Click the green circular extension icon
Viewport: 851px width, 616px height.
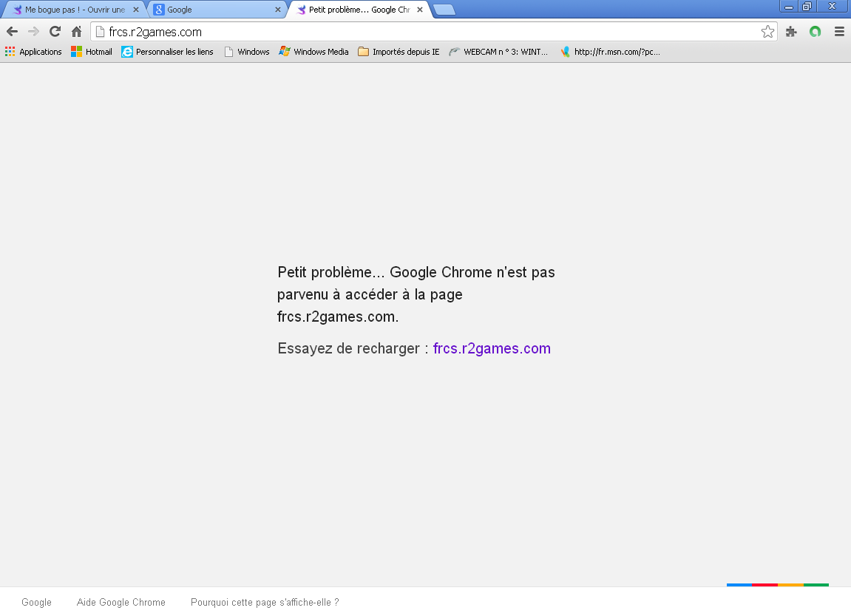click(815, 32)
